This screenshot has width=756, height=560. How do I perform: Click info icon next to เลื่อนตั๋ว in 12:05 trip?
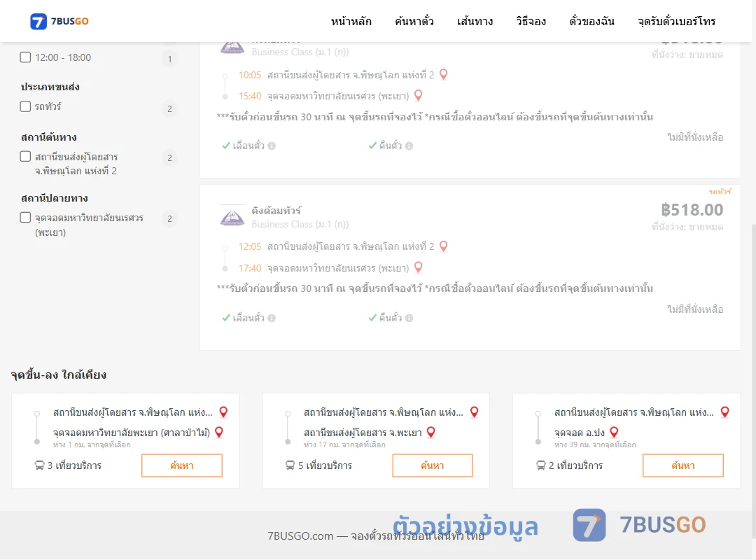point(272,318)
